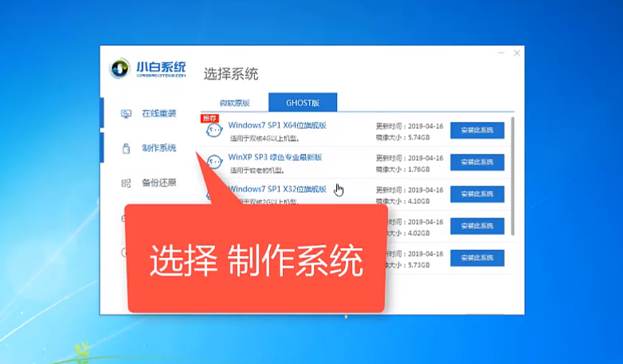The width and height of the screenshot is (623, 364).
Task: Install Windows7 SP1 X32位旗舰版 with its 安装此系统 button
Action: point(477,194)
